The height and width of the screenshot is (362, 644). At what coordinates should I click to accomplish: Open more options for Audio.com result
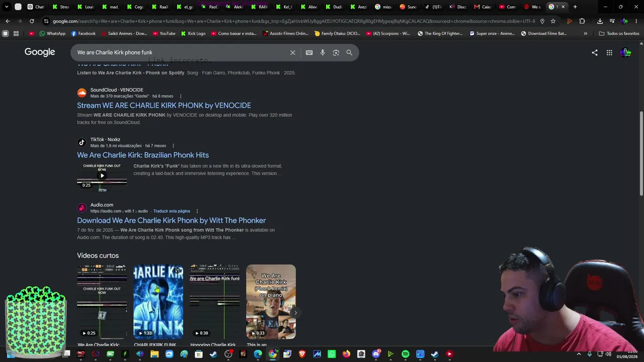coord(197,211)
